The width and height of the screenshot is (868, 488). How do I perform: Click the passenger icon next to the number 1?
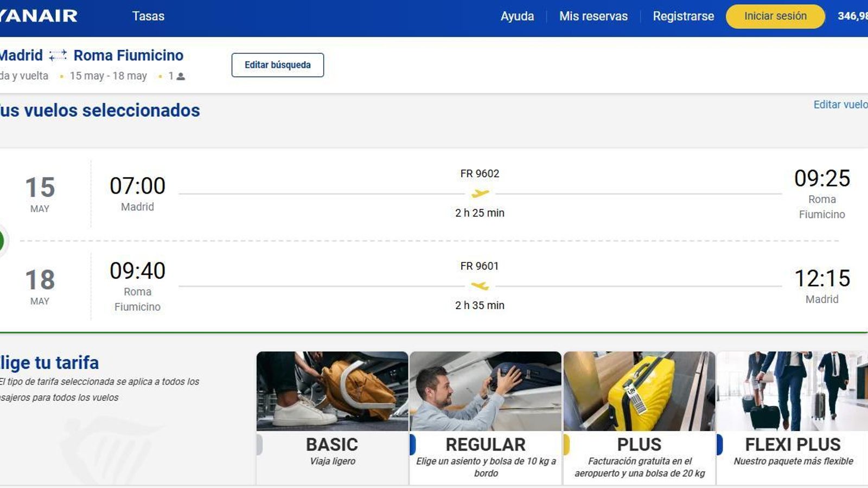tap(180, 76)
